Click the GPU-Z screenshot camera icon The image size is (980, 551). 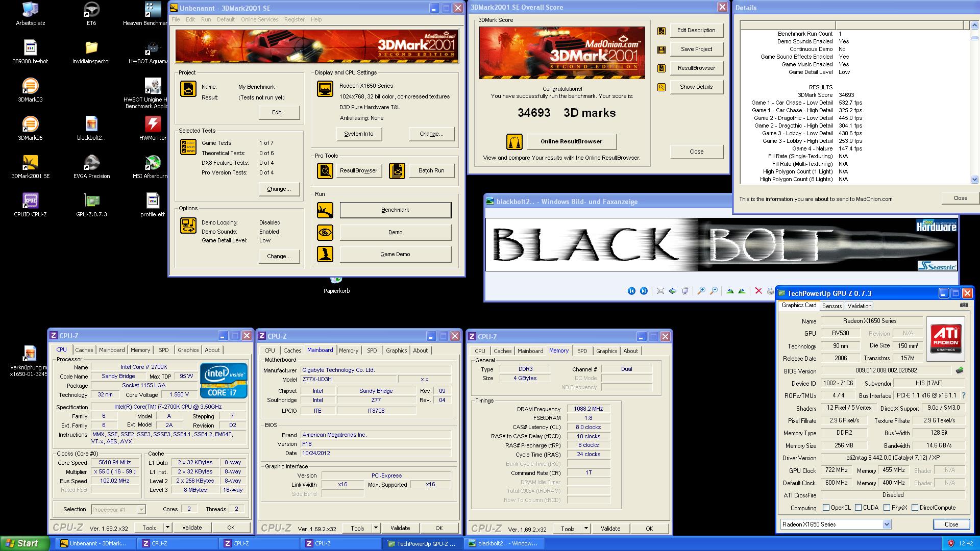[964, 305]
